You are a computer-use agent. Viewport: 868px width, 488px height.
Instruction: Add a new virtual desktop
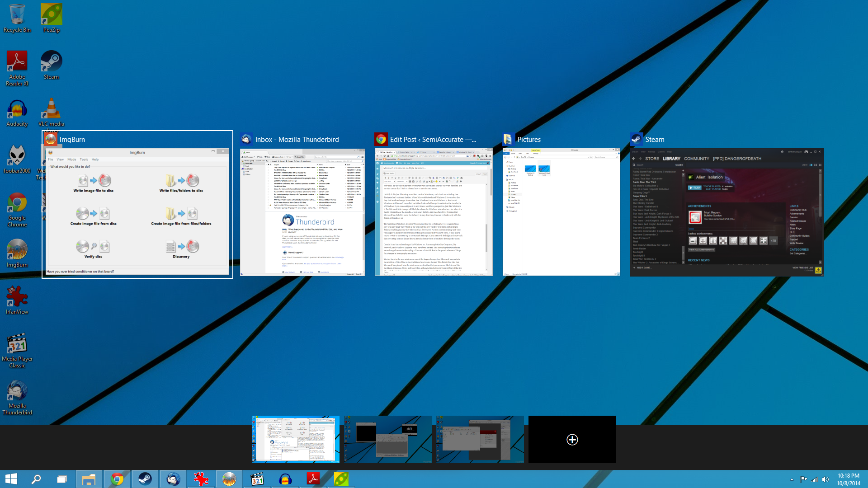coord(572,439)
